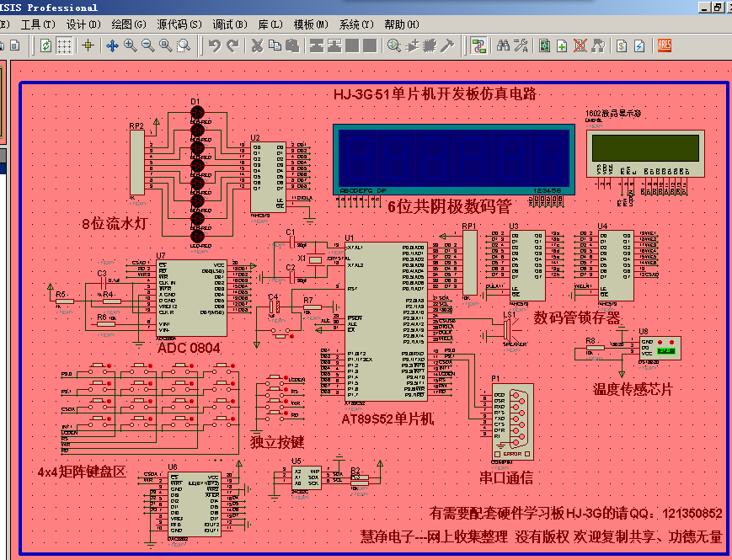Click the 6位共阴极数码管 label
Image resolution: width=732 pixels, height=560 pixels.
pos(450,206)
